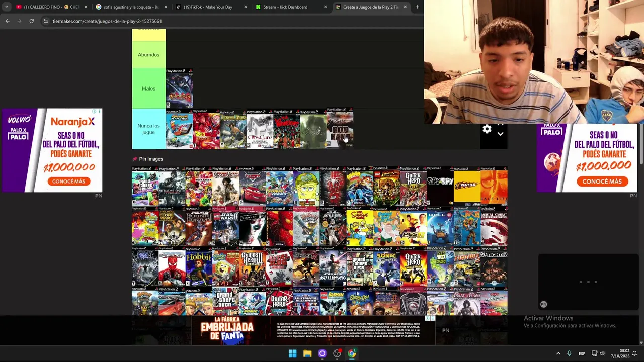Select the Onimusha cover in Malos row
This screenshot has width=644, height=362.
point(179,88)
